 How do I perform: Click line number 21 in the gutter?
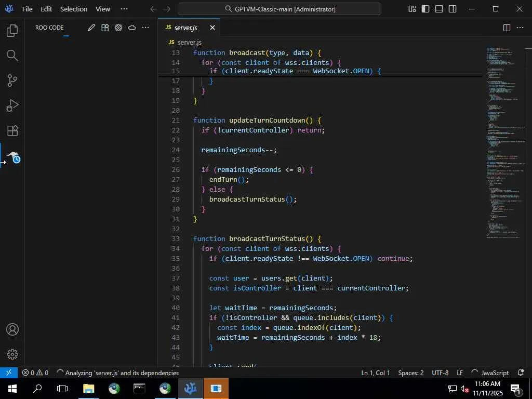tap(176, 120)
